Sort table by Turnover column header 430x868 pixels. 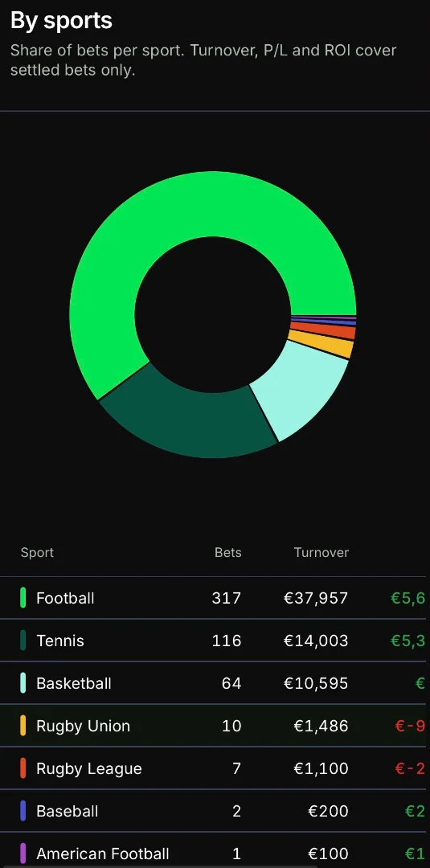[x=321, y=552]
